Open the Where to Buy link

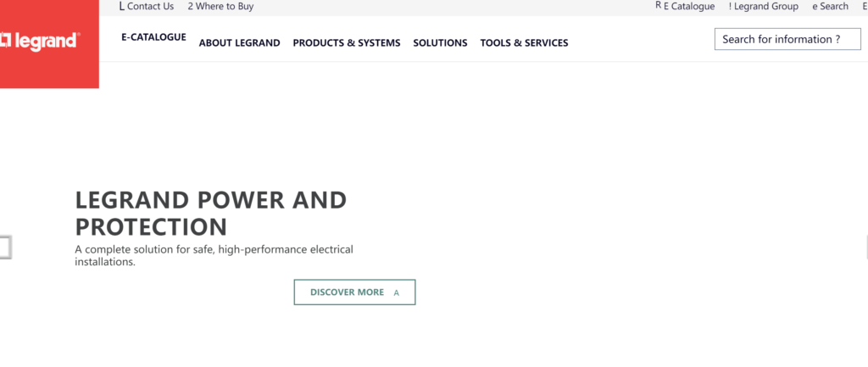220,7
